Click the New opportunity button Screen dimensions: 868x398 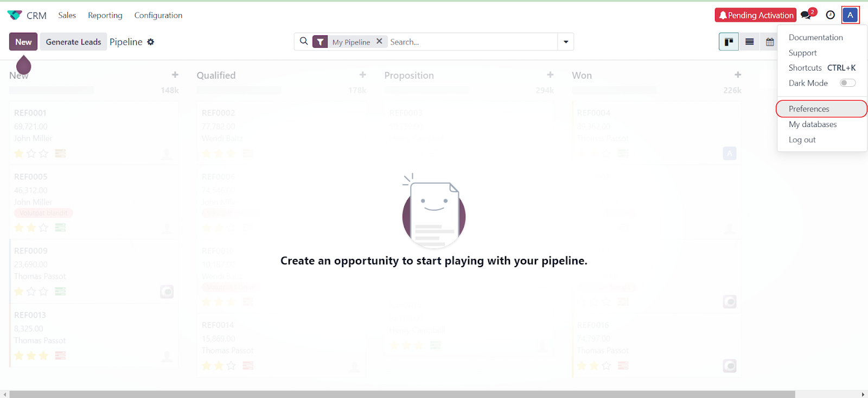click(x=23, y=42)
